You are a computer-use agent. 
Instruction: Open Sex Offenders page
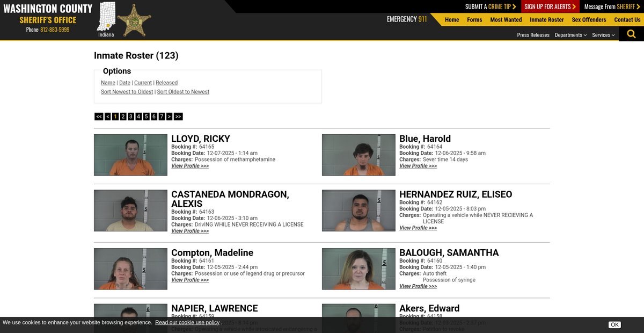(589, 20)
